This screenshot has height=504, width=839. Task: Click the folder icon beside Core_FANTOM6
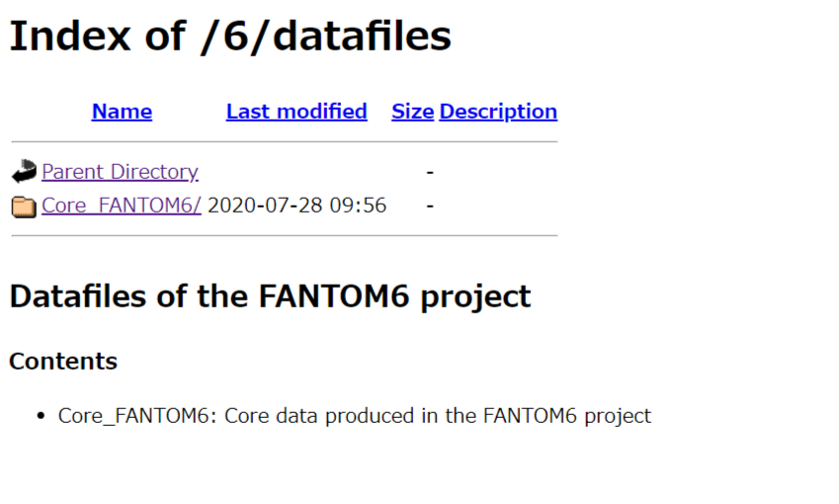[24, 207]
